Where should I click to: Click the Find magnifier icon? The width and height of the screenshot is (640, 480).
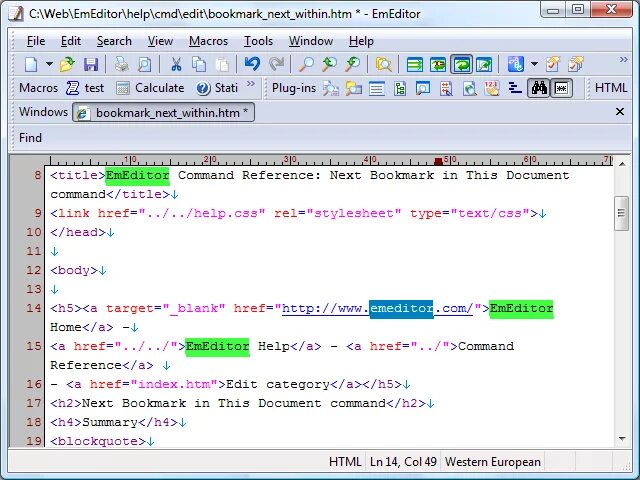coord(306,64)
